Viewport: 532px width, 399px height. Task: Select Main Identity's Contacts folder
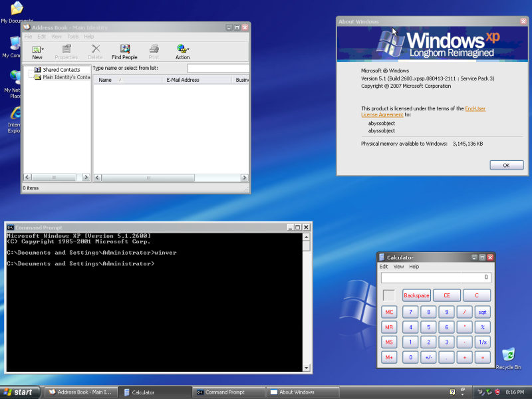point(63,77)
